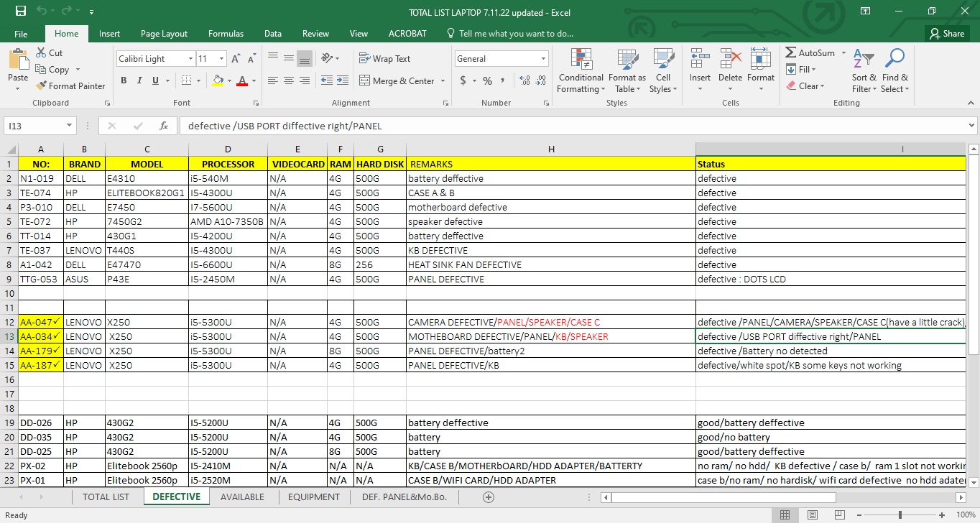Switch to the Insert ribbon tab
The height and width of the screenshot is (526, 980).
coord(110,34)
